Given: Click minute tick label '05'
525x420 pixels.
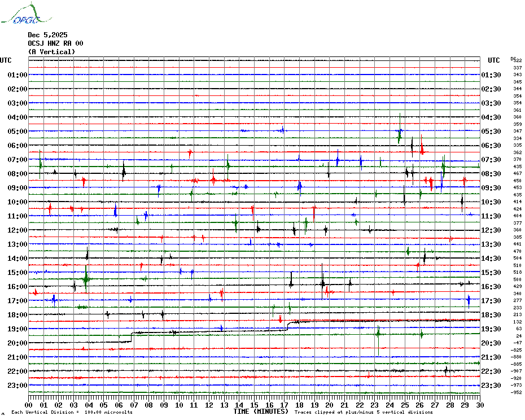Looking at the screenshot, I should [x=104, y=405].
